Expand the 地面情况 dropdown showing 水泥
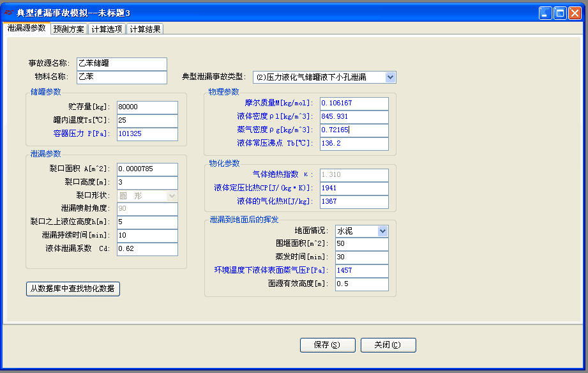 pyautogui.click(x=382, y=231)
